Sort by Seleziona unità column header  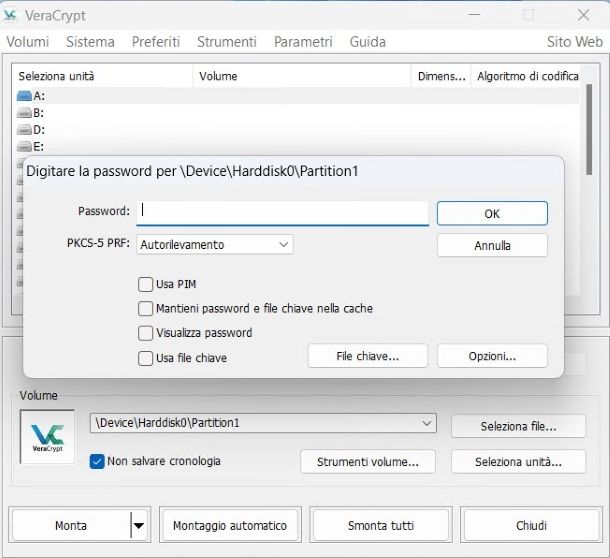click(102, 76)
